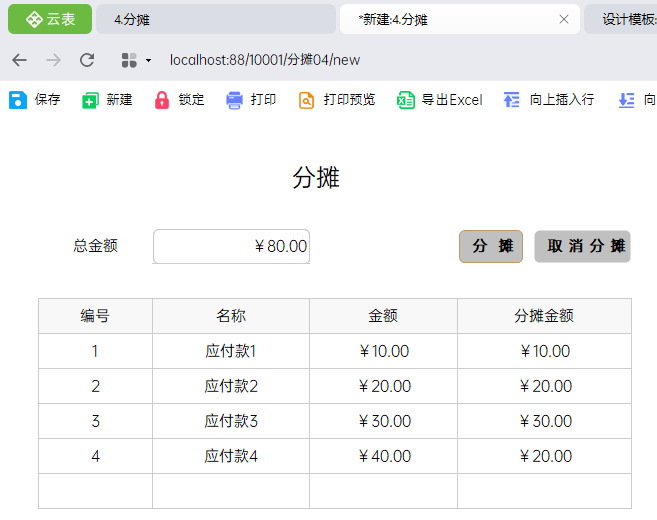Click the Print (打印) icon
The image size is (657, 520).
[235, 100]
